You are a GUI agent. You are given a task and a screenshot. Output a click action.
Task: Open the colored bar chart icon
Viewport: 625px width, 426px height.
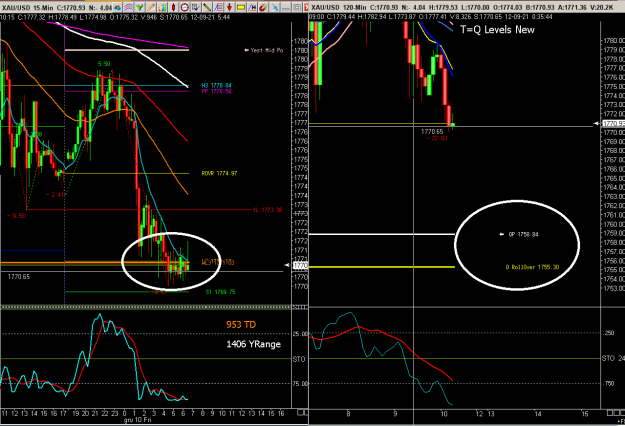coord(162,7)
